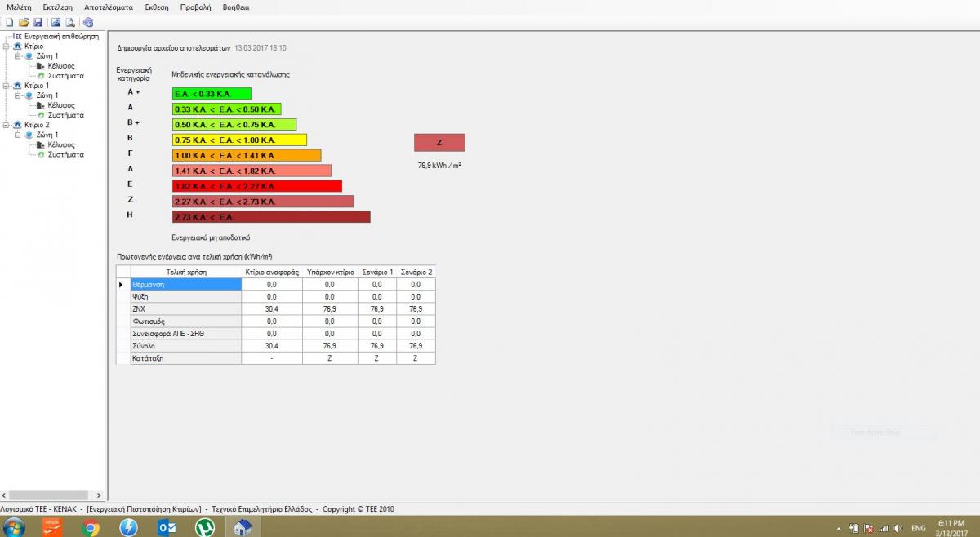Click the green A+ energy category bar
The height and width of the screenshot is (537, 980).
[212, 94]
